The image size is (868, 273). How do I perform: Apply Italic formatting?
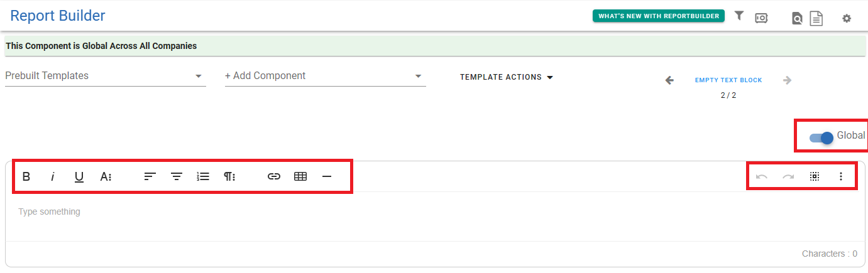[53, 177]
